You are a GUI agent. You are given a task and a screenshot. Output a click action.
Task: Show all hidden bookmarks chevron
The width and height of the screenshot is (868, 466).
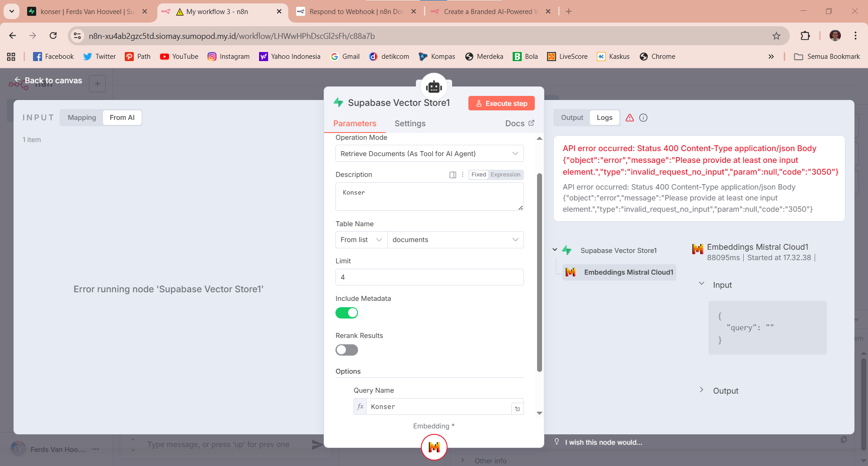[x=771, y=57]
